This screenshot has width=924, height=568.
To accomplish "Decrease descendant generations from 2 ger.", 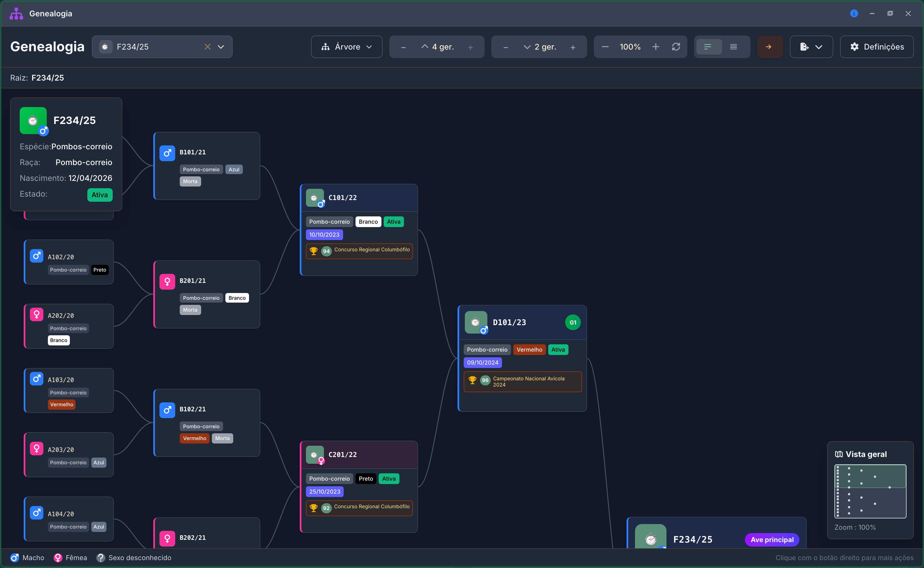I will (x=506, y=47).
